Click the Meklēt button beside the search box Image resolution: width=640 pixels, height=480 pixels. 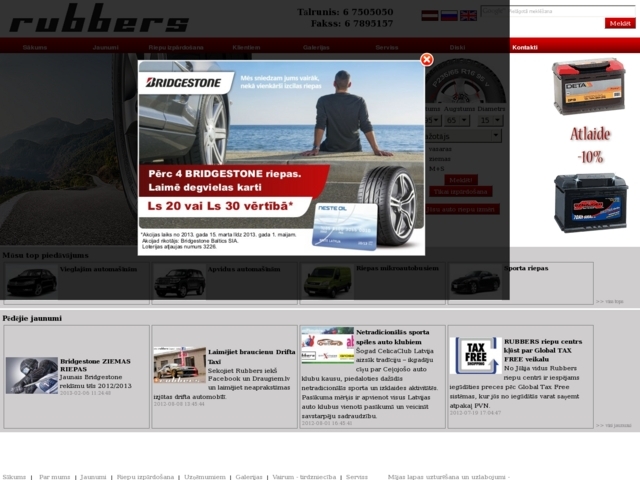(620, 23)
